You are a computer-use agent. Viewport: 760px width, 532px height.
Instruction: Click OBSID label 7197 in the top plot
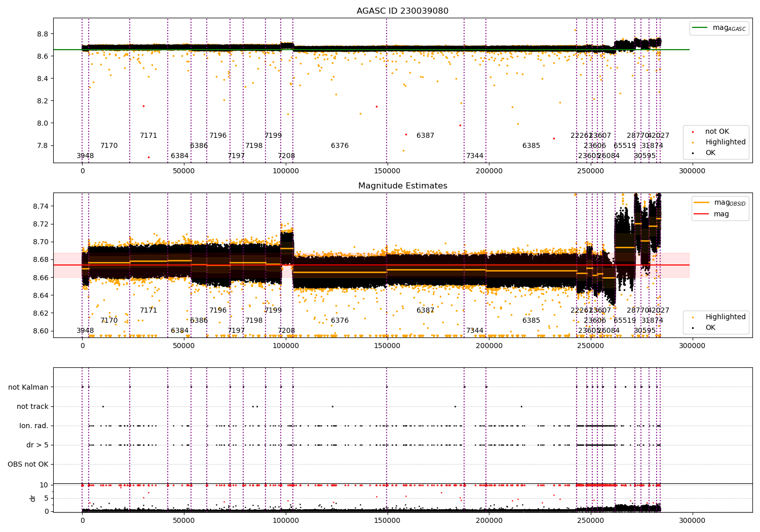pyautogui.click(x=236, y=156)
